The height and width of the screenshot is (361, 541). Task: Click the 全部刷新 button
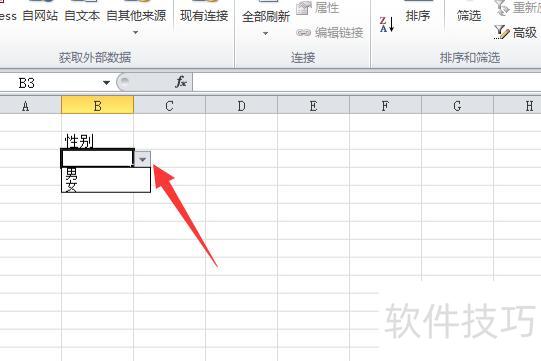click(266, 16)
